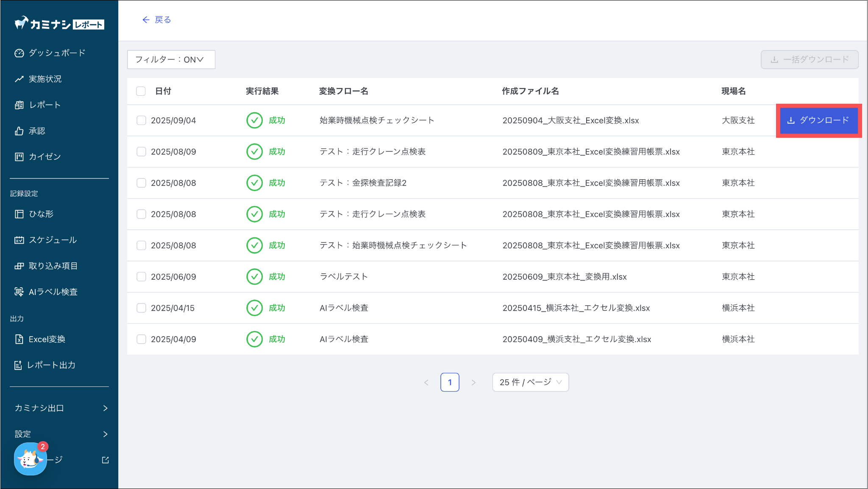868x489 pixels.
Task: Go to ひな形 in sidebar
Action: pyautogui.click(x=41, y=214)
